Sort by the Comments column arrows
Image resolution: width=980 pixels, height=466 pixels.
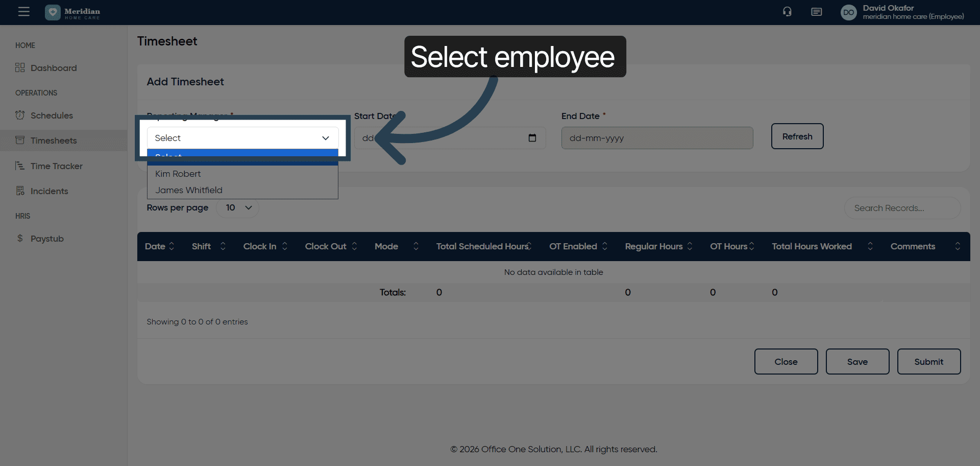[957, 246]
